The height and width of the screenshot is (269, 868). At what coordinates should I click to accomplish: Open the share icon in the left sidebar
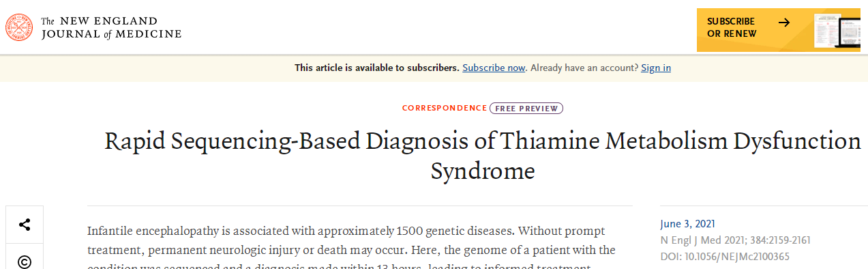(x=25, y=225)
